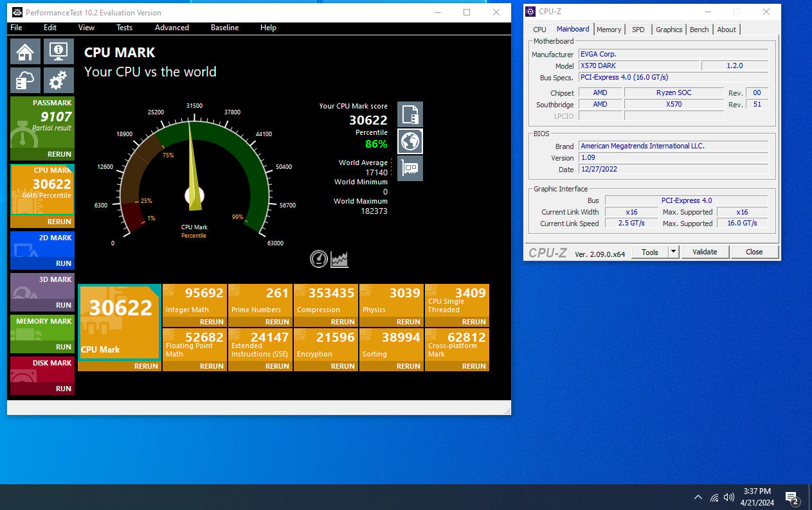Open the Advanced menu
This screenshot has height=510, width=812.
coord(172,28)
